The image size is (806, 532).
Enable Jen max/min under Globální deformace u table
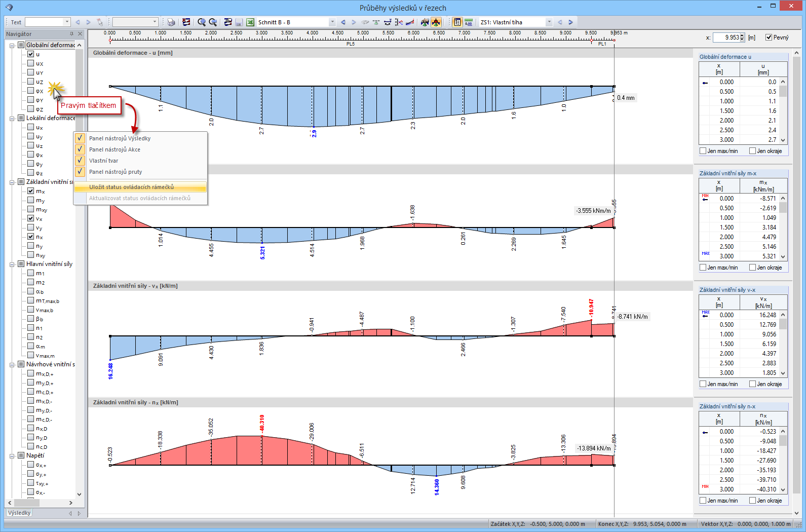pyautogui.click(x=703, y=151)
